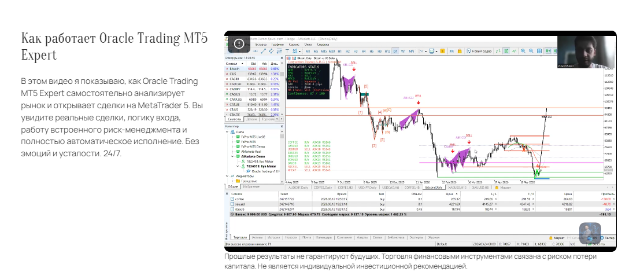The width and height of the screenshot is (644, 279).
Task: Open the Вставка menu
Action: (x=261, y=45)
